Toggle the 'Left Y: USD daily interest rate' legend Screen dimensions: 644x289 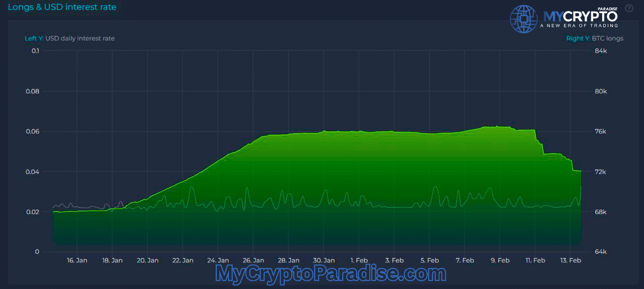pyautogui.click(x=69, y=38)
